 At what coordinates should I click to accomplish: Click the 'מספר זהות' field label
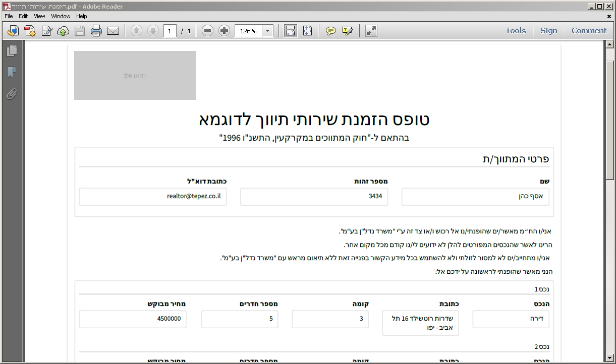(x=371, y=181)
